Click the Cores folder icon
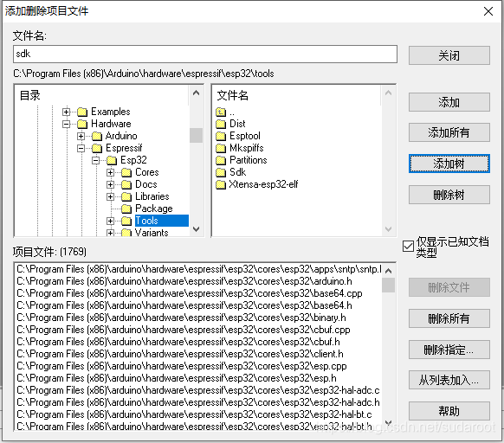This screenshot has height=443, width=504. [126, 172]
